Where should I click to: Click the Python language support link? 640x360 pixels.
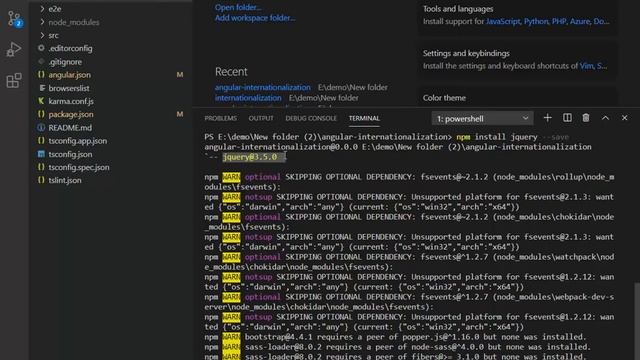[536, 21]
